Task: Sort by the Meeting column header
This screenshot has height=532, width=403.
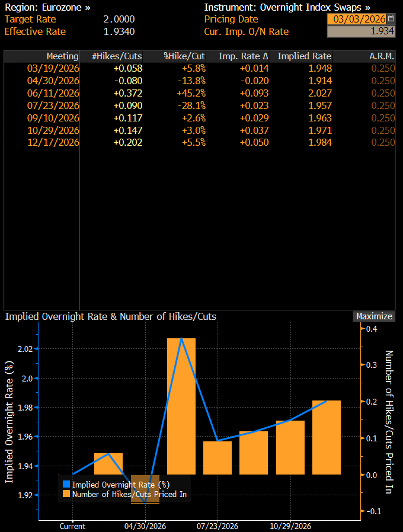Action: 62,56
